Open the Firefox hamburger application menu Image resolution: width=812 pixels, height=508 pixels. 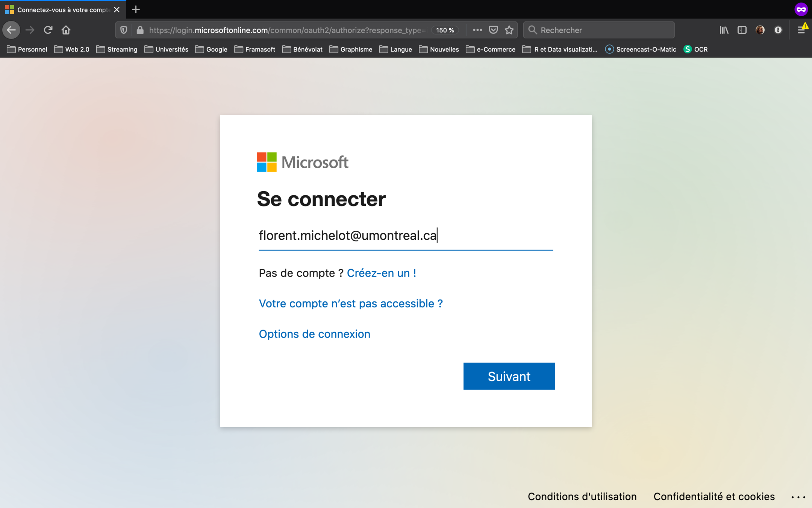click(801, 30)
